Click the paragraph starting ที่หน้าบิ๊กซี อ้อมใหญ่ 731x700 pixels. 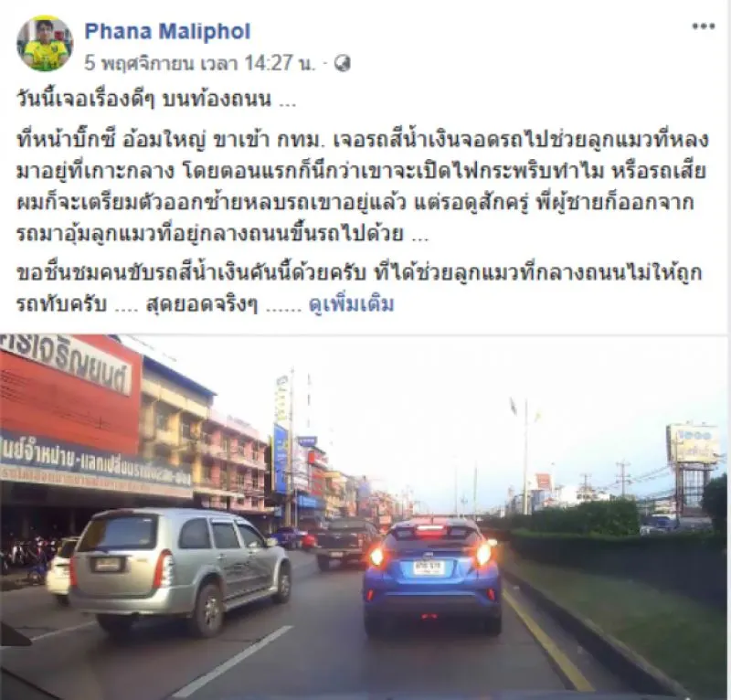(362, 186)
